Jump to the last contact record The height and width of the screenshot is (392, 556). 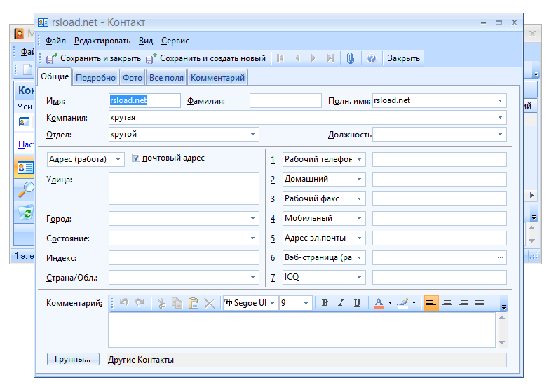(x=330, y=58)
